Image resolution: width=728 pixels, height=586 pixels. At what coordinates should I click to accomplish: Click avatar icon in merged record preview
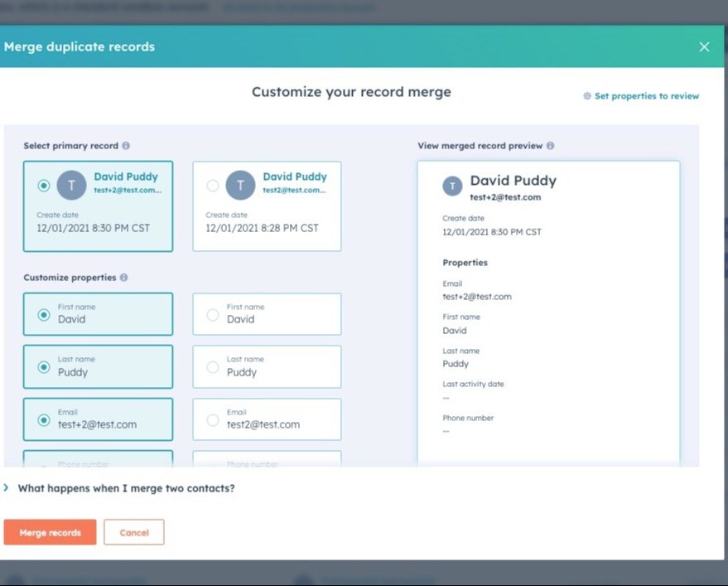pos(452,186)
